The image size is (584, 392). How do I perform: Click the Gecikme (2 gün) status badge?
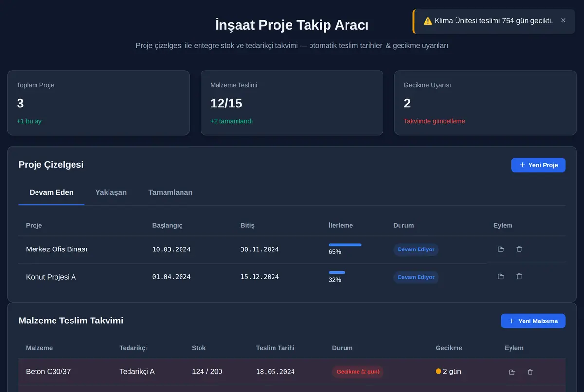click(x=358, y=372)
